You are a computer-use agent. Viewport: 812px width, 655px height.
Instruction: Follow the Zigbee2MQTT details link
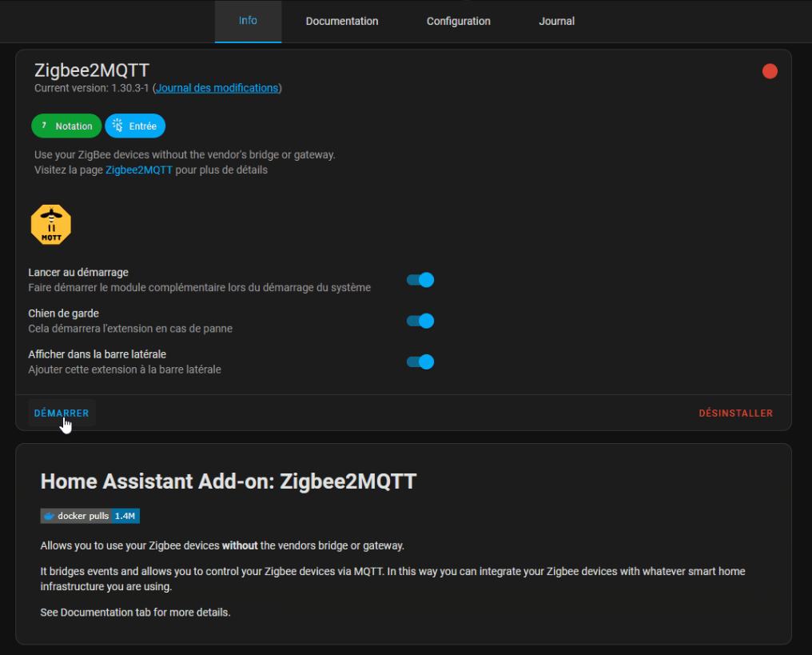click(138, 170)
